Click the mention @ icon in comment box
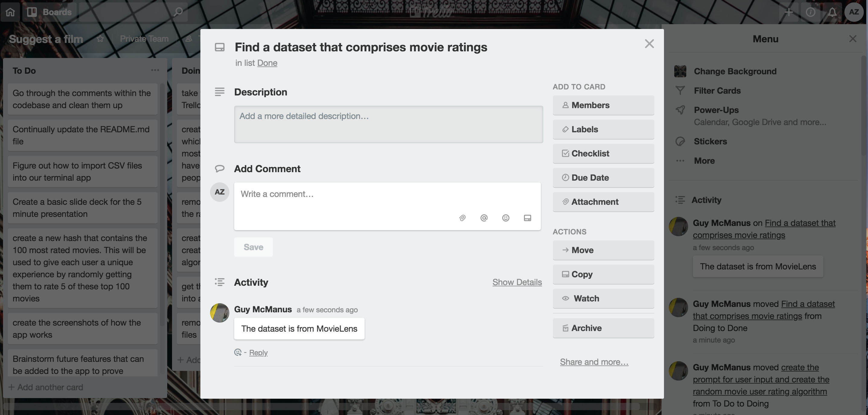Screen dimensions: 868x415 click(x=484, y=218)
